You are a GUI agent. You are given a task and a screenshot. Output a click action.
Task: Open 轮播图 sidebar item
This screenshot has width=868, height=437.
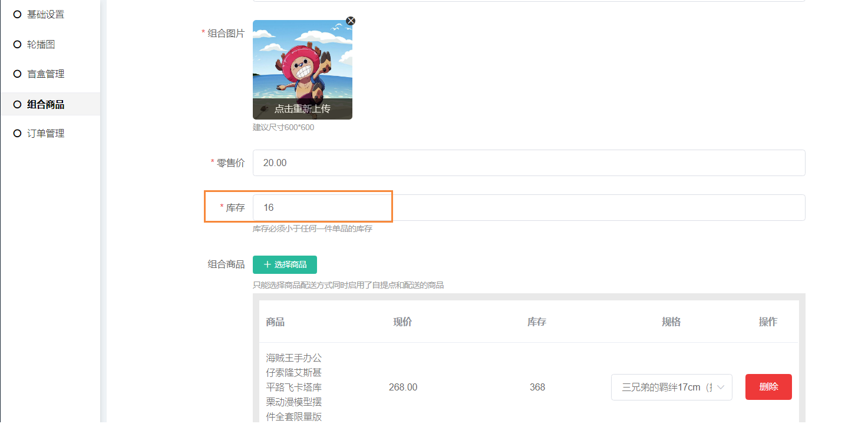pyautogui.click(x=41, y=44)
